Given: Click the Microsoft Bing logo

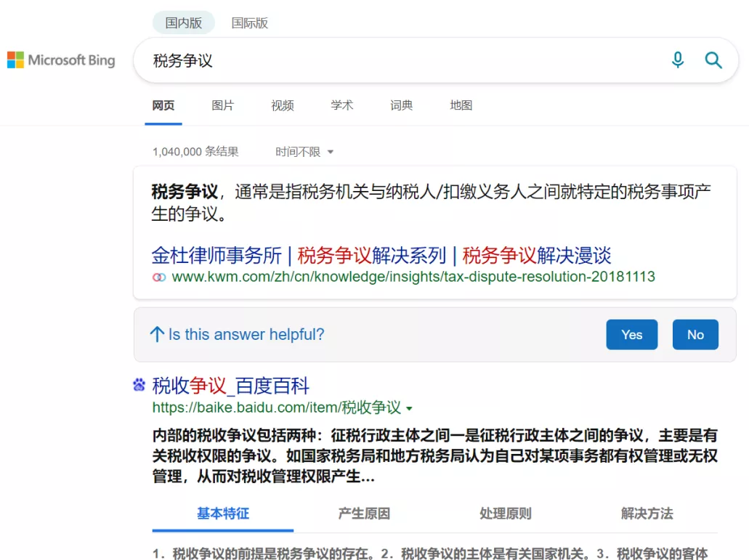Looking at the screenshot, I should click(x=61, y=60).
